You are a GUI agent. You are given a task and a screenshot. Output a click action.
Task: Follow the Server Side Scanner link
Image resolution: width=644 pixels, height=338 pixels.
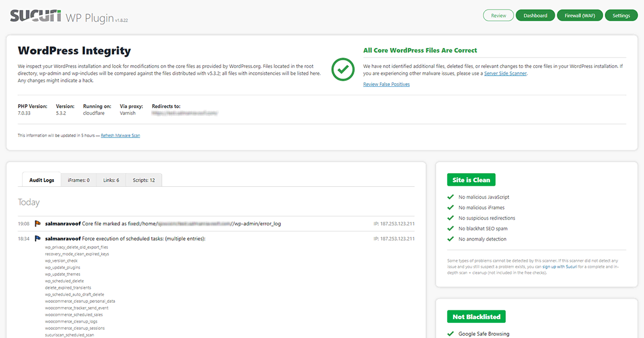point(505,73)
